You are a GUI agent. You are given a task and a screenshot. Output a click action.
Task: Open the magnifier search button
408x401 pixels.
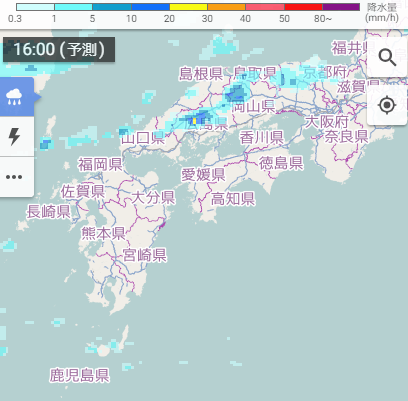[387, 57]
